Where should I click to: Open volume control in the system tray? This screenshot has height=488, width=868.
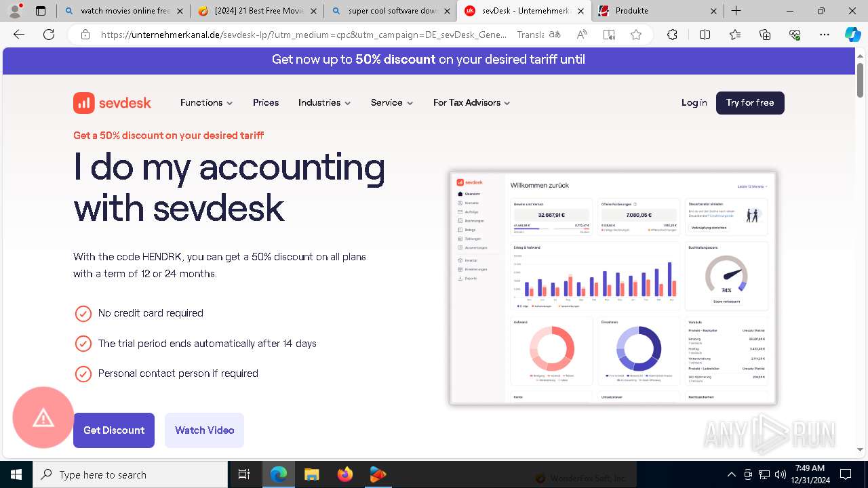(780, 474)
